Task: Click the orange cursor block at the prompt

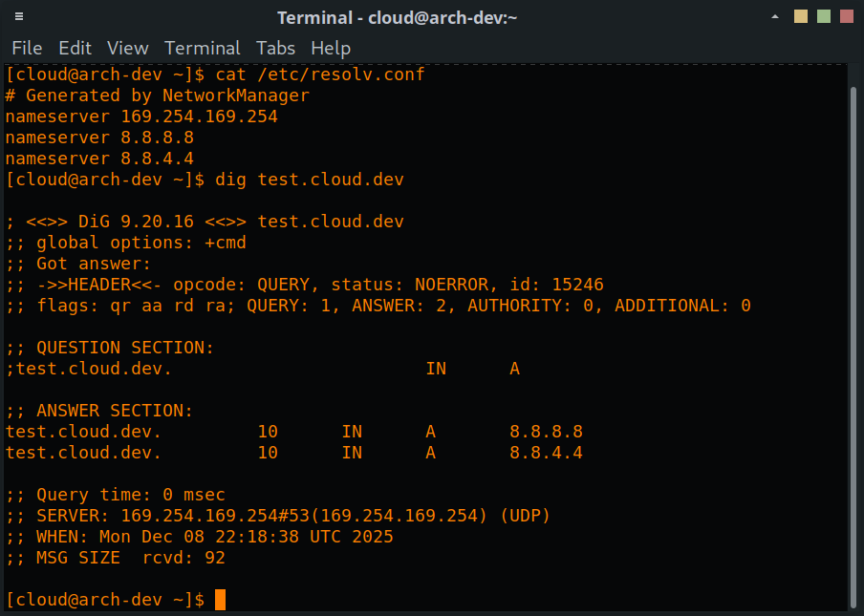Action: point(220,600)
